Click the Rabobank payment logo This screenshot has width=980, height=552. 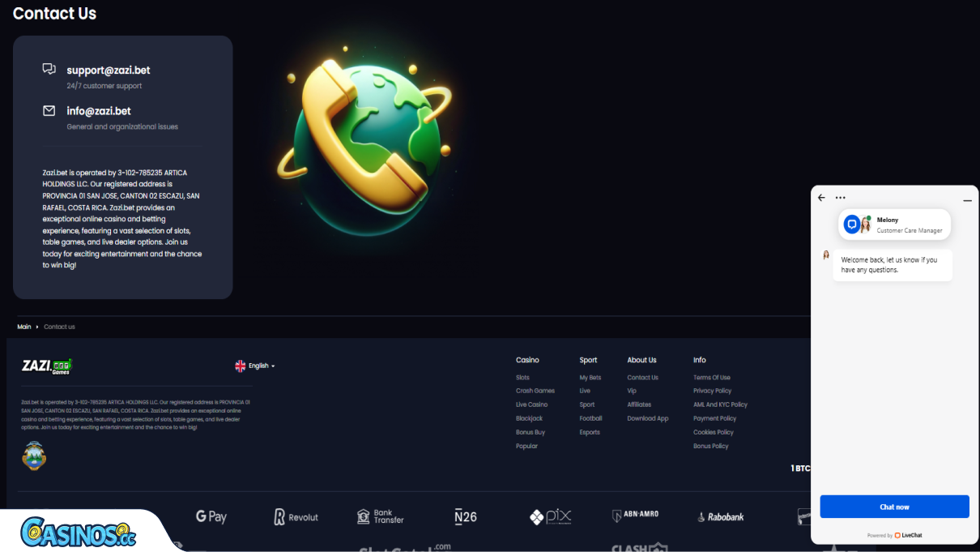pos(720,516)
